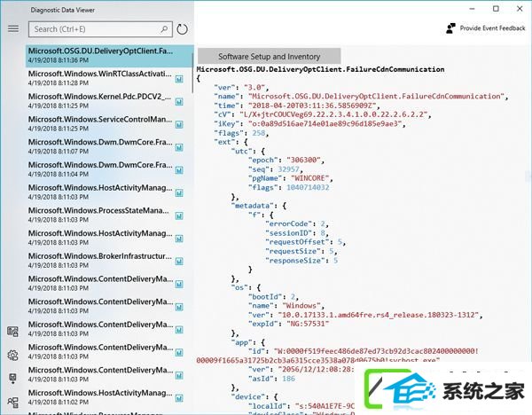The height and width of the screenshot is (415, 532).
Task: Click the "epoch" value 306300
Action: coord(303,161)
